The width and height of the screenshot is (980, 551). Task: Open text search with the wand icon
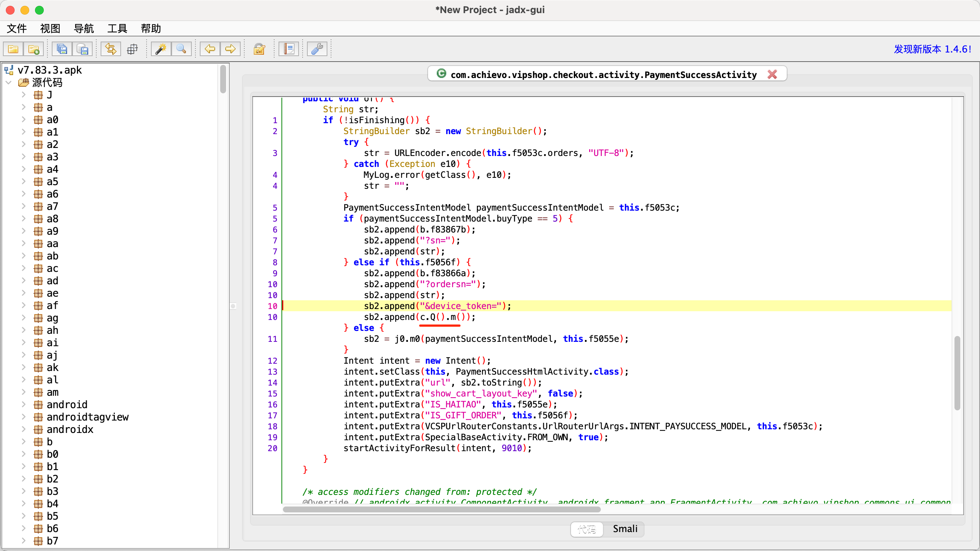point(161,49)
